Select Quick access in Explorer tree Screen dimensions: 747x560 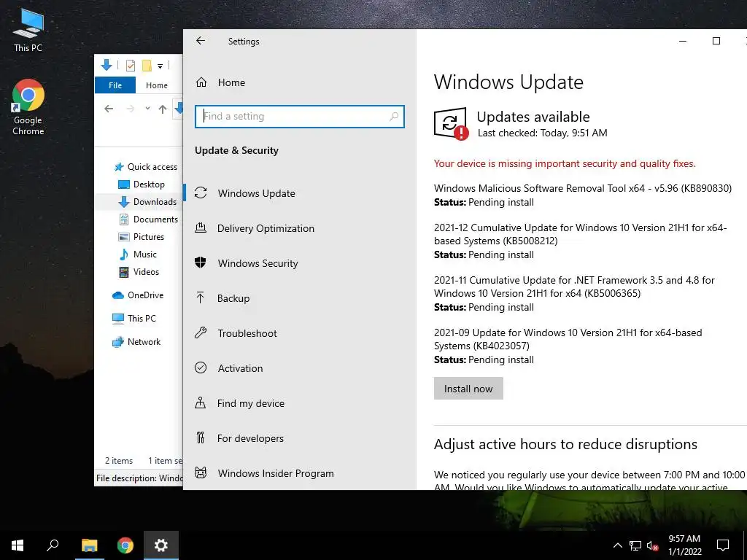coord(145,167)
